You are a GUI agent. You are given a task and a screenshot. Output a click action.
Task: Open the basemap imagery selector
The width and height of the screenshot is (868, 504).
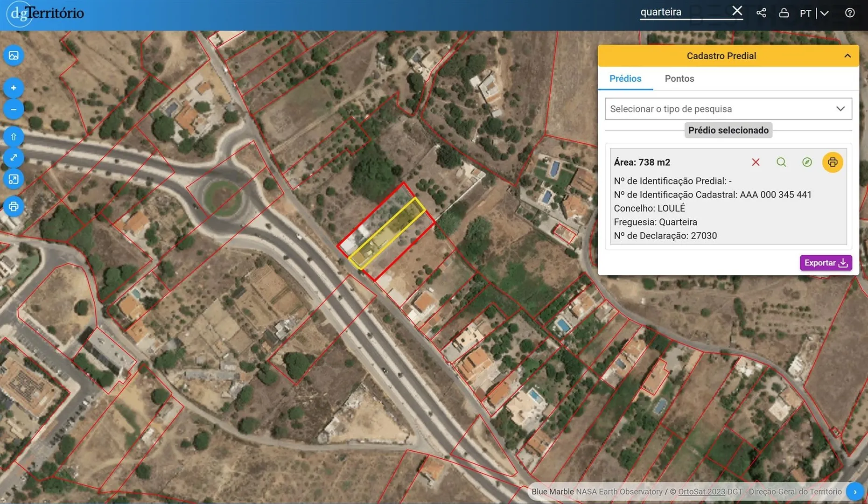pos(14,56)
